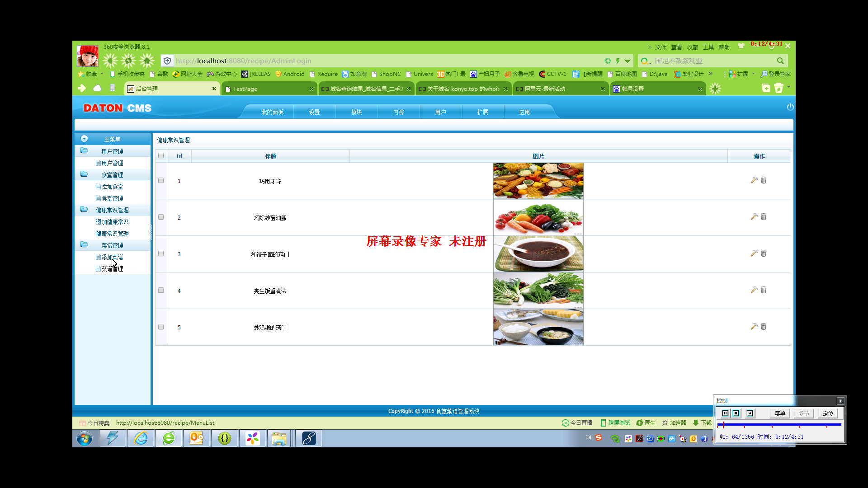Click the restore closed tabs trash icon

click(x=778, y=88)
